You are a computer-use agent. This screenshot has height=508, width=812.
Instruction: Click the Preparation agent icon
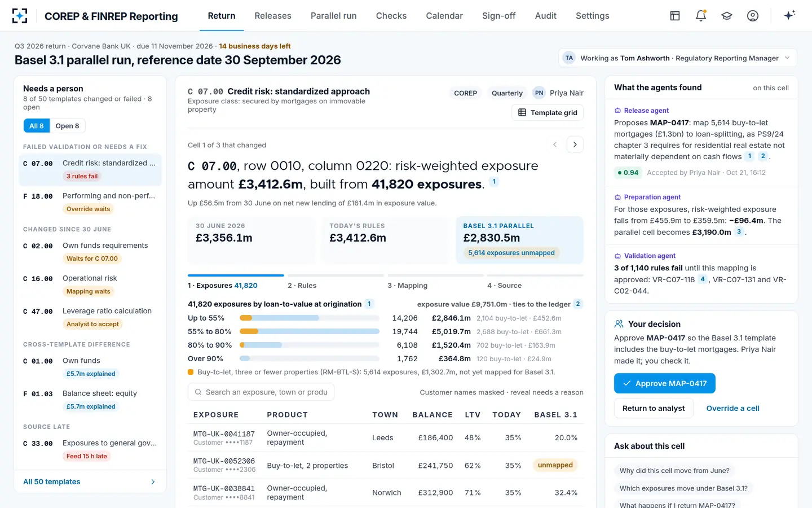pyautogui.click(x=617, y=197)
